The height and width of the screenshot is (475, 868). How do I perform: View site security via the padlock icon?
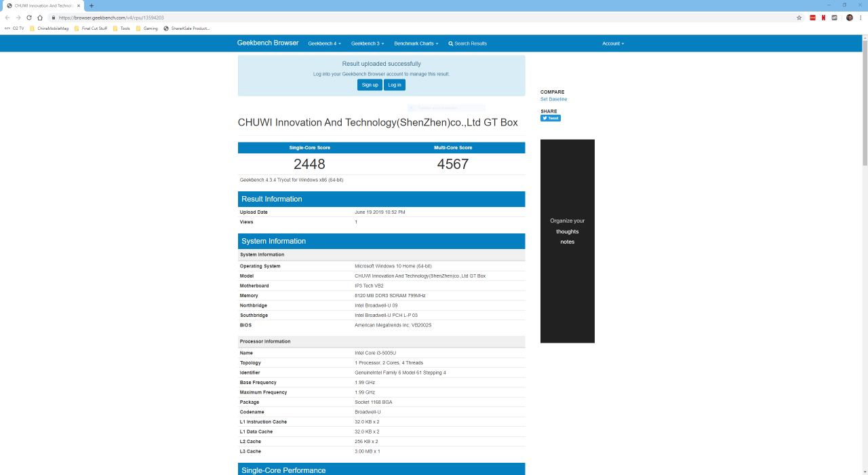(x=54, y=18)
